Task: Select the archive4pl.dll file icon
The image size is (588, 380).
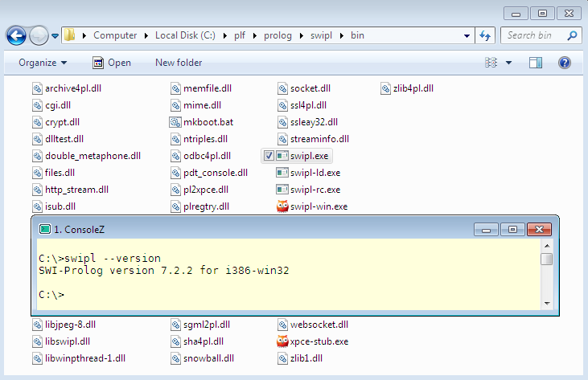Action: pos(37,88)
